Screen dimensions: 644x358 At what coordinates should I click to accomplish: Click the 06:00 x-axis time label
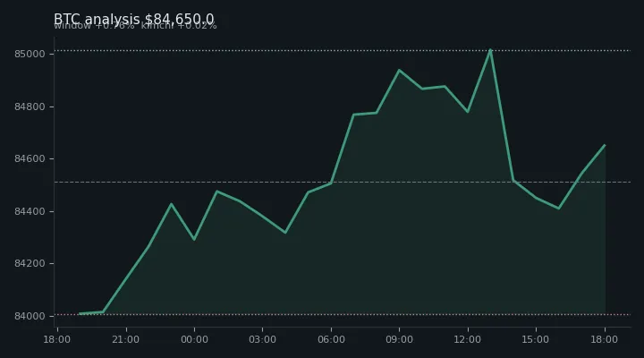[x=331, y=339]
